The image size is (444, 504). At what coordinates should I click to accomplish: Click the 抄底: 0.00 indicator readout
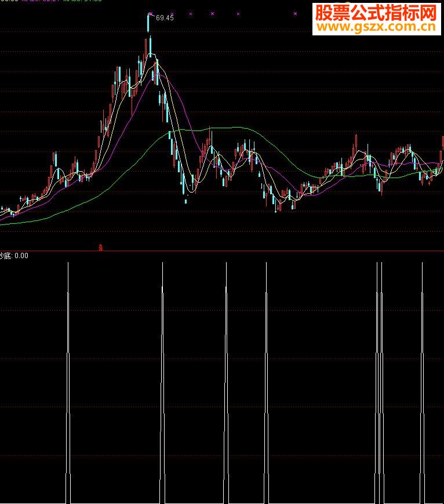pyautogui.click(x=14, y=256)
